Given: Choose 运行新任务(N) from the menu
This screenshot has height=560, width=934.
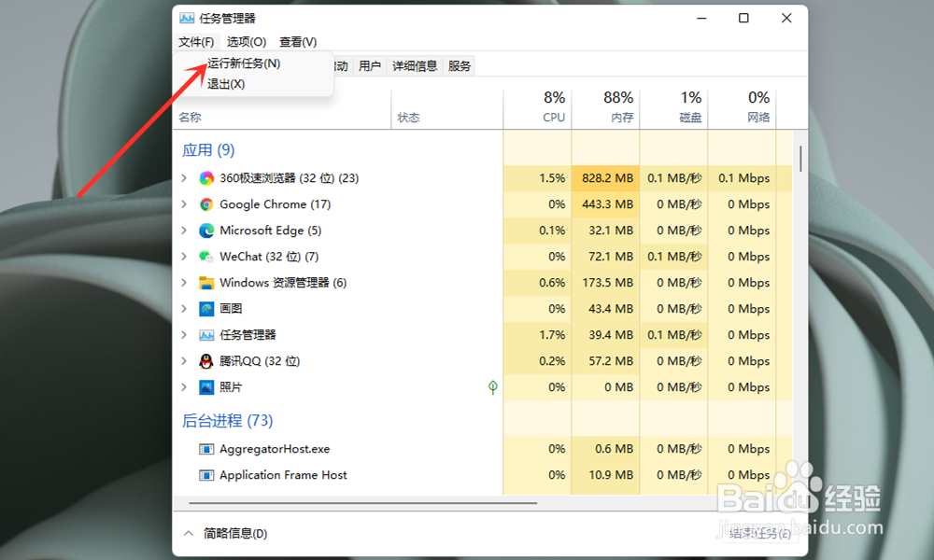Looking at the screenshot, I should (244, 63).
